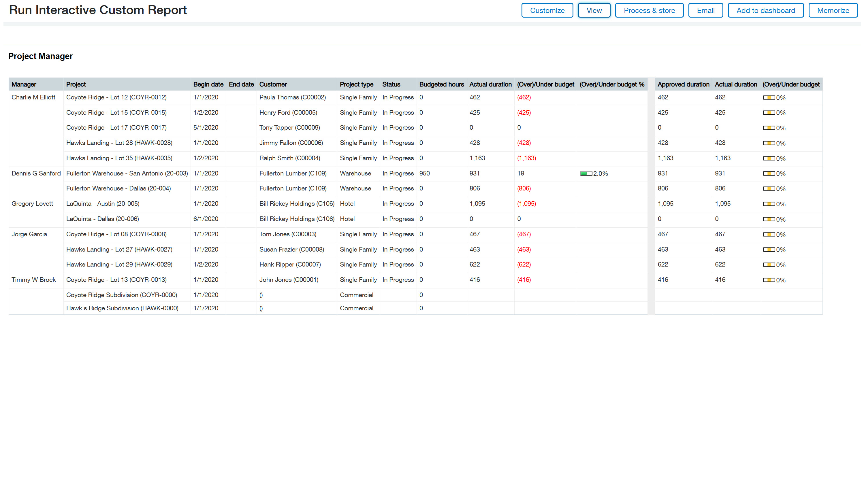Screen dimensions: 864x504
Task: Click project Hawks Landing - Lot 35 (HAWK-0035)
Action: [x=119, y=158]
